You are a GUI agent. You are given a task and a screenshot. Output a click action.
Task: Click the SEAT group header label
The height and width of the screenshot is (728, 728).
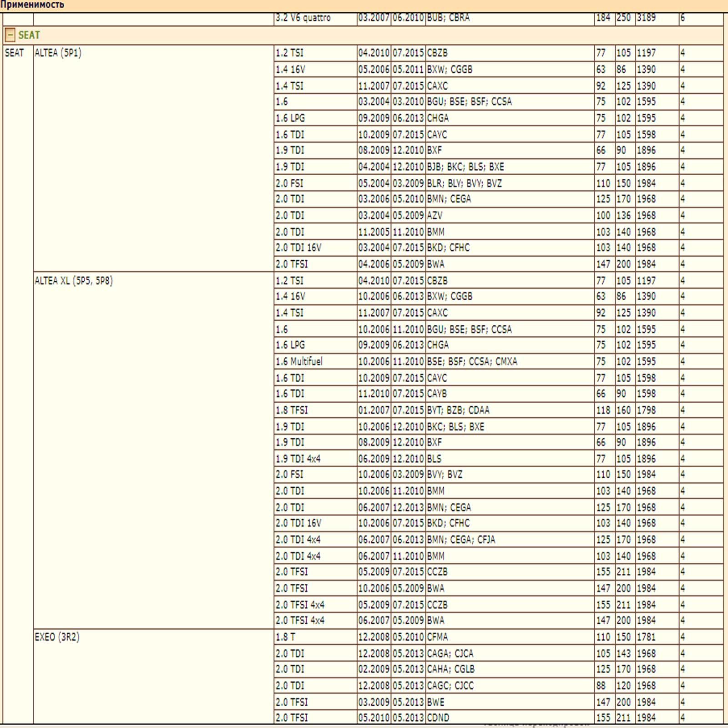(29, 35)
